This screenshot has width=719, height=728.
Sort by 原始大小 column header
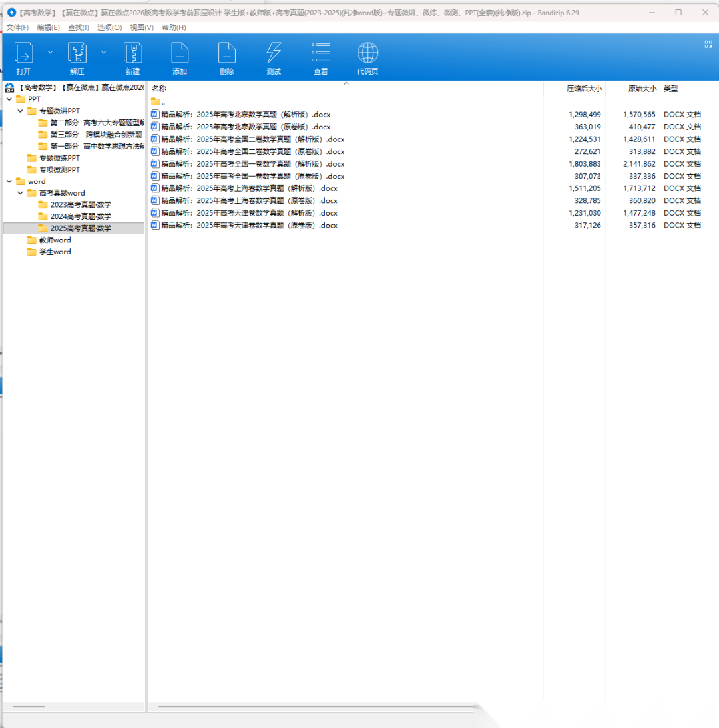pos(642,89)
